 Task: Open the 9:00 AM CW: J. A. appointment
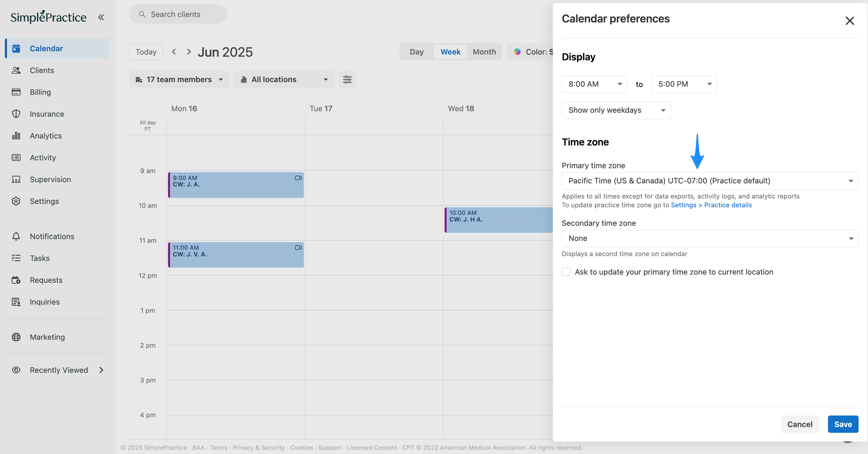pyautogui.click(x=236, y=185)
